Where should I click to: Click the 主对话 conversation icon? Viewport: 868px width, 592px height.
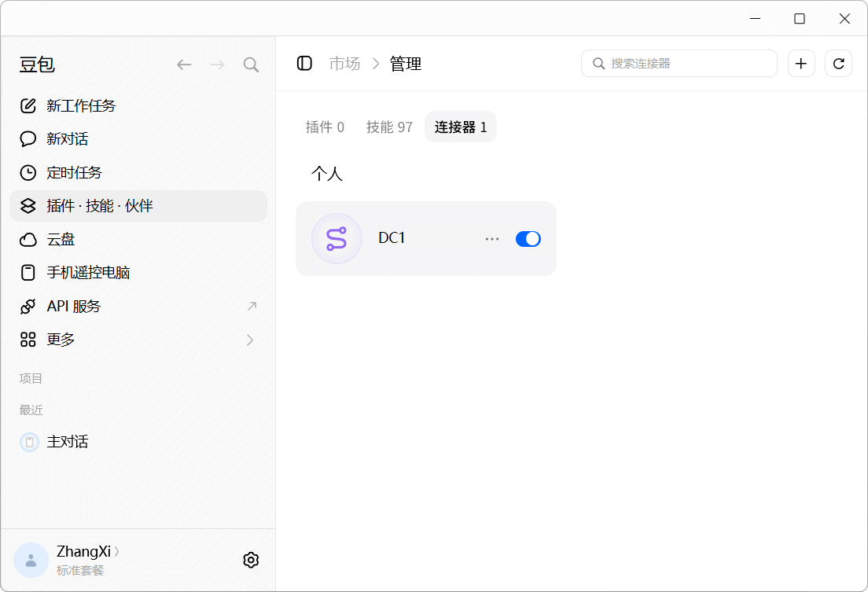click(x=29, y=442)
